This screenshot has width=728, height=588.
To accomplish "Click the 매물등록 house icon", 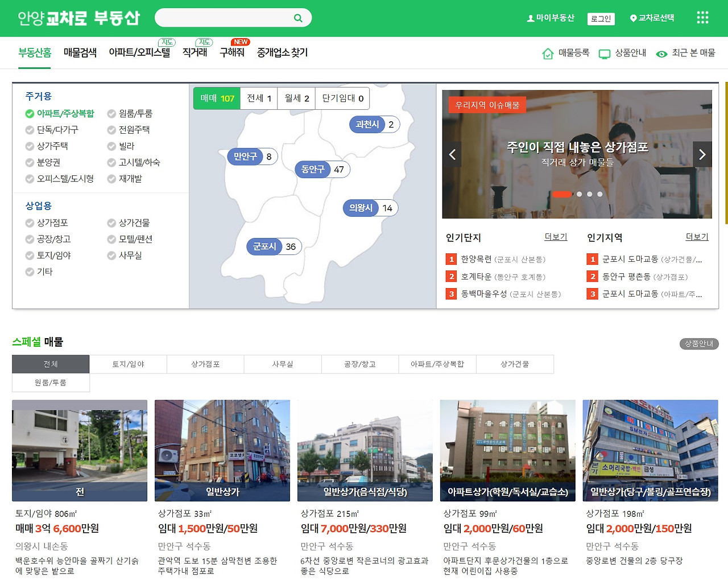I will point(548,54).
